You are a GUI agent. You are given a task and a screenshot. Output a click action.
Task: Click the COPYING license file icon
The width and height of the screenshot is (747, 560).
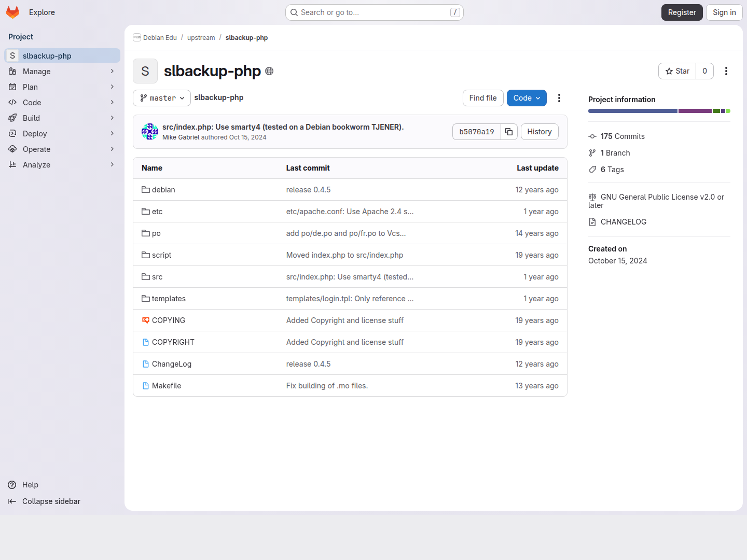(146, 320)
